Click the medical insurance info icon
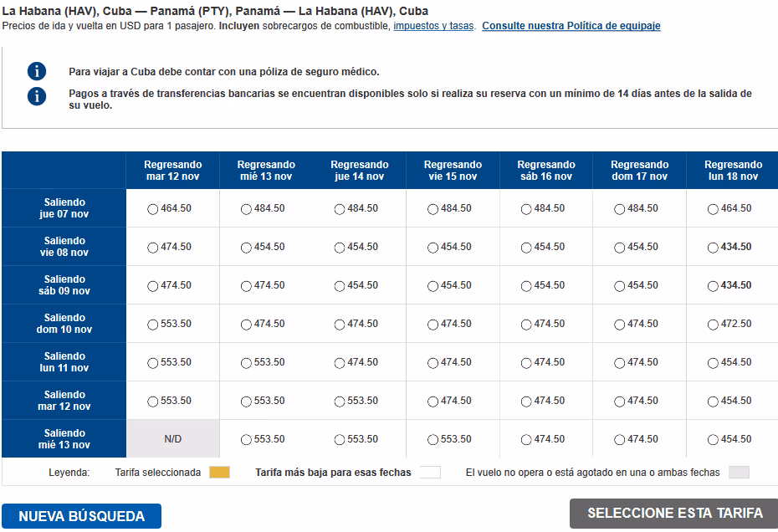This screenshot has width=778, height=532. click(37, 71)
